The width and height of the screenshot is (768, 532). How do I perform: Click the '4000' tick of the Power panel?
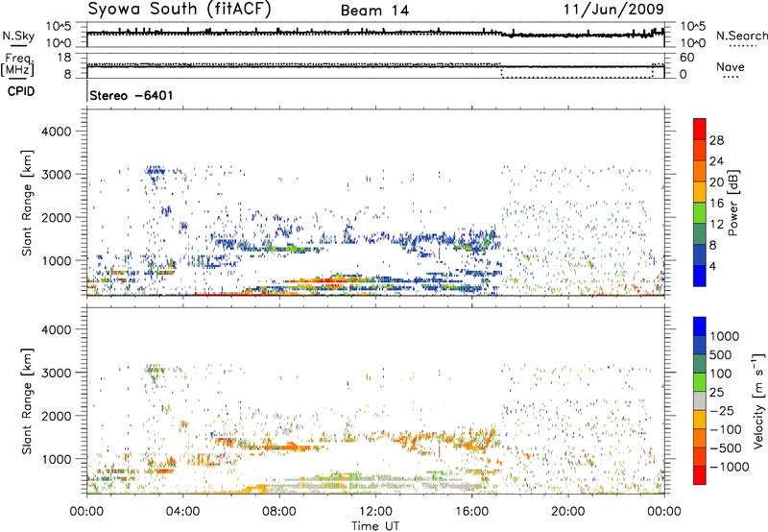56,132
